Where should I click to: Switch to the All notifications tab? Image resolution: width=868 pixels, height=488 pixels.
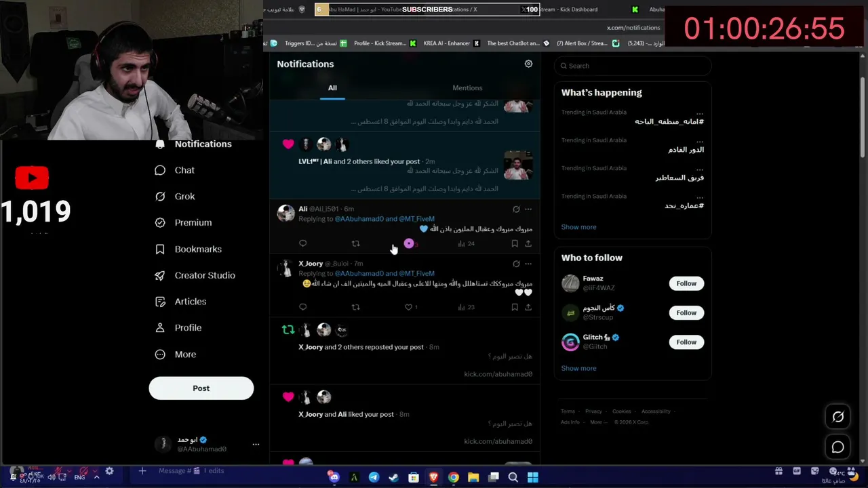click(x=332, y=88)
